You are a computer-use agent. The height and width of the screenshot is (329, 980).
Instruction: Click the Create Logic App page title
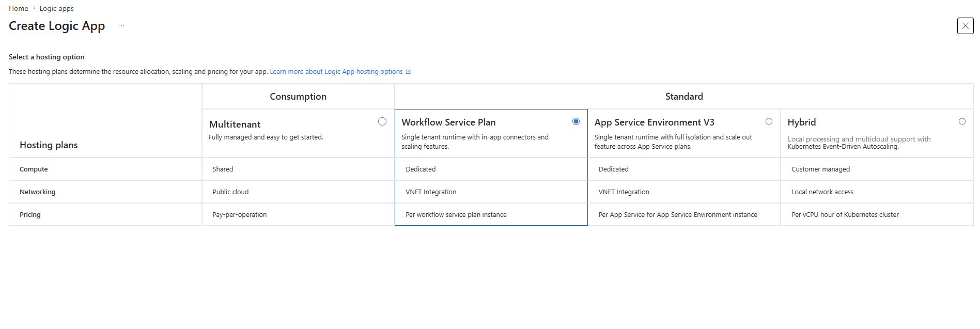point(57,26)
